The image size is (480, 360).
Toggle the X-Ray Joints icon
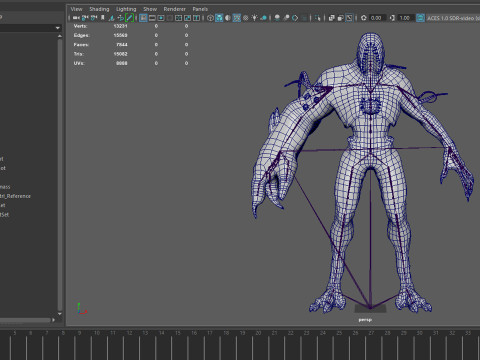[349, 18]
